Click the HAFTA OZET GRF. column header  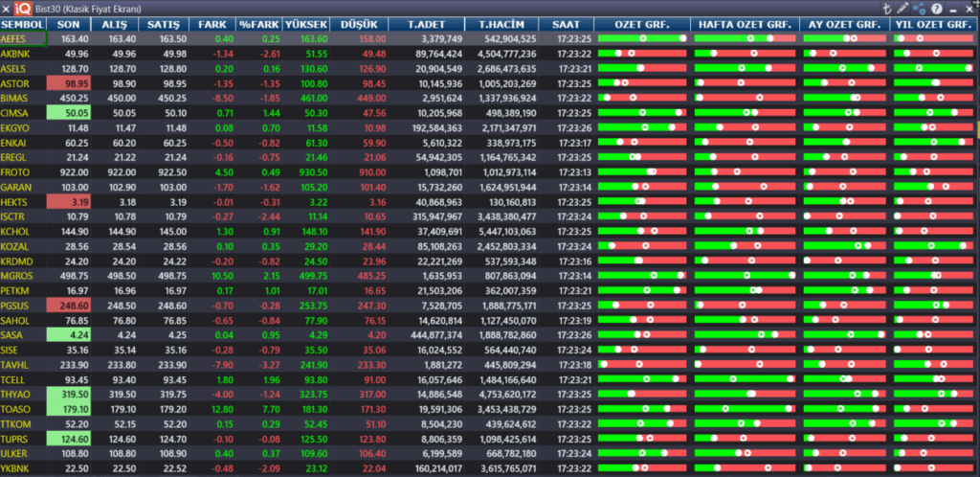(745, 24)
